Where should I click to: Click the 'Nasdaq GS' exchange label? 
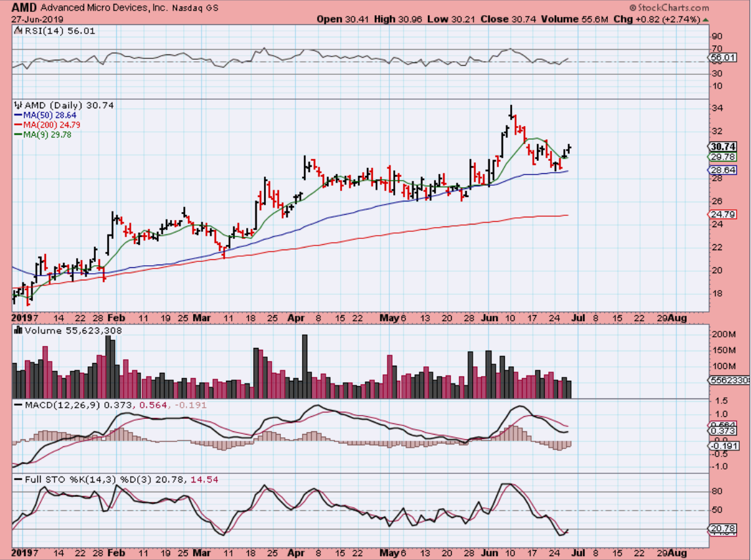pyautogui.click(x=195, y=8)
